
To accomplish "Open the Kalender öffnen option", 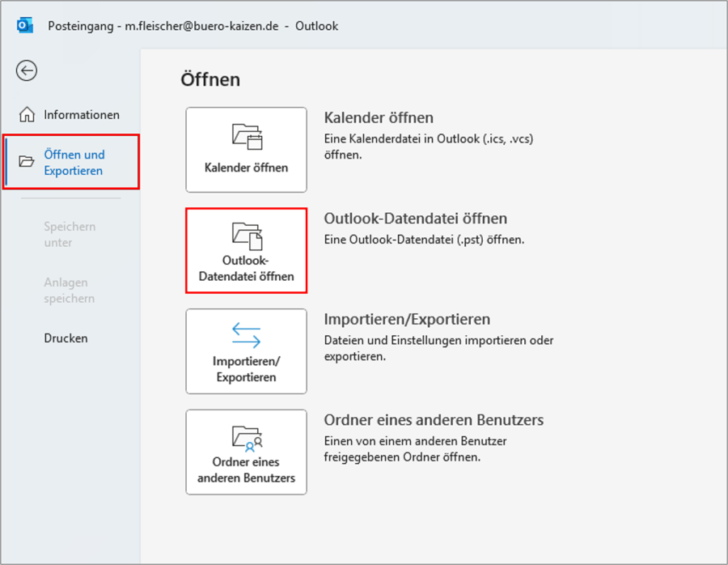I will [246, 150].
